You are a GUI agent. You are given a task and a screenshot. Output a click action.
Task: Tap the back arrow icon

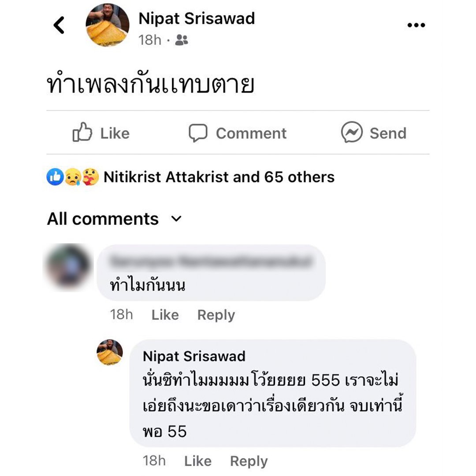(x=59, y=25)
